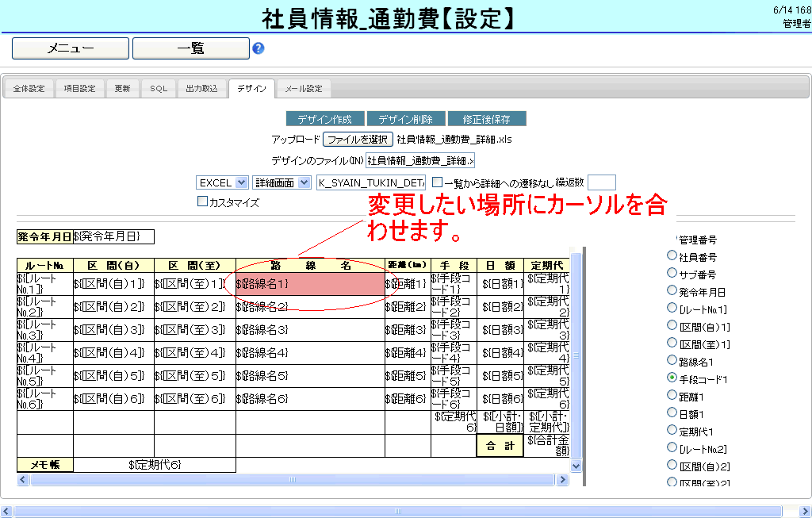The width and height of the screenshot is (812, 518).
Task: Click ファイルを選択 to upload a file
Action: (x=358, y=140)
